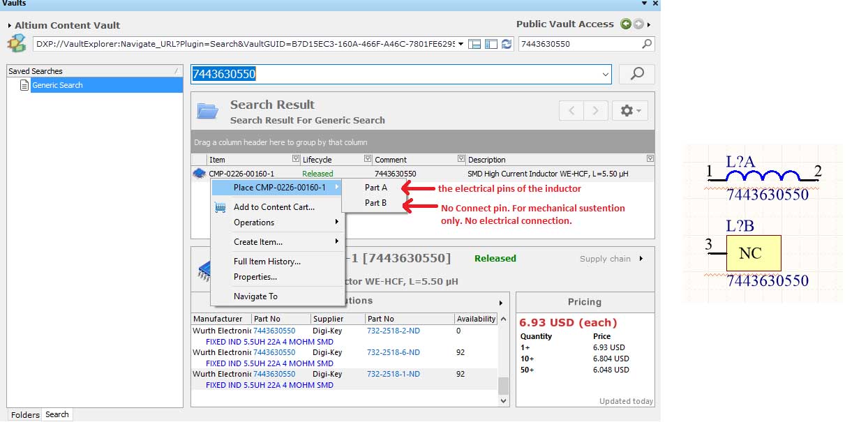This screenshot has height=422, width=868.
Task: Click the magnifier icon in the top-right search box
Action: click(647, 44)
